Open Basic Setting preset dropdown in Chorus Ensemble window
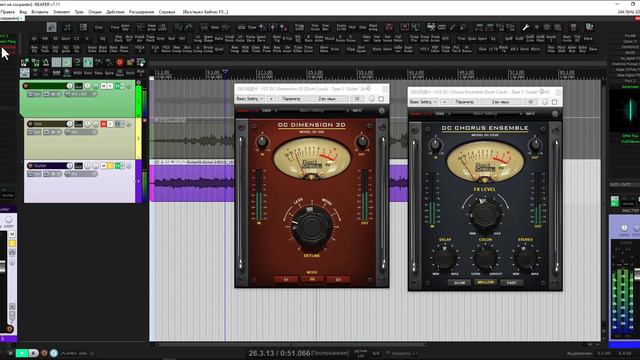This screenshot has width=640, height=360. [x=424, y=102]
